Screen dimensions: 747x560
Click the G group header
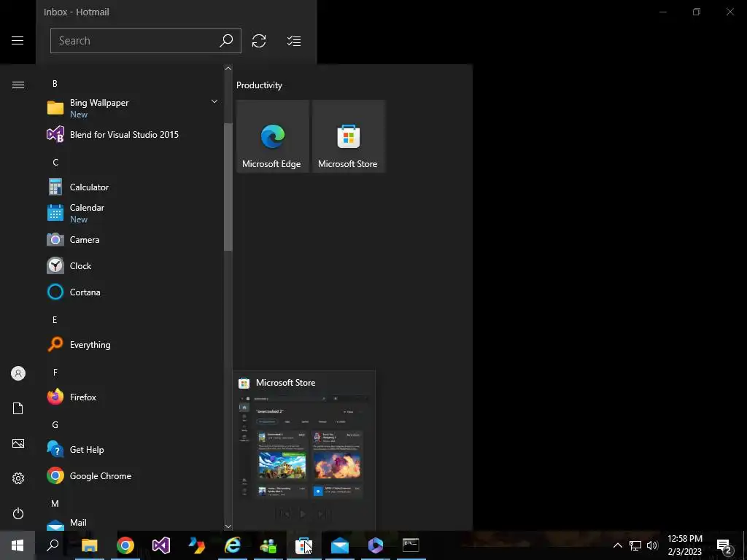pyautogui.click(x=55, y=425)
